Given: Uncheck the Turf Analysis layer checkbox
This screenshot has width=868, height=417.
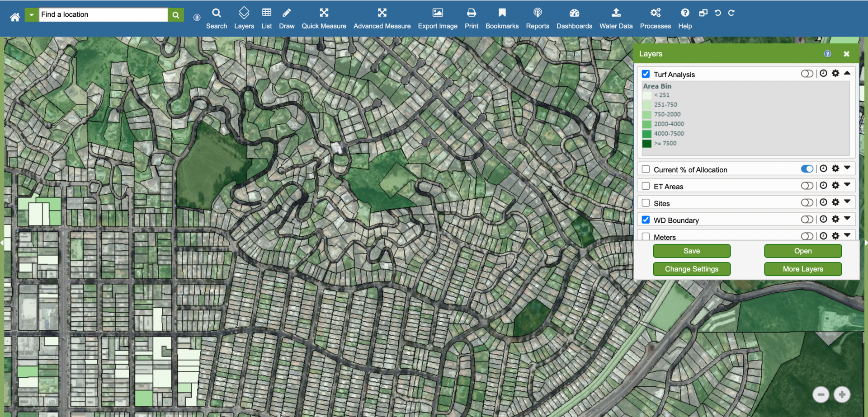Looking at the screenshot, I should tap(646, 74).
